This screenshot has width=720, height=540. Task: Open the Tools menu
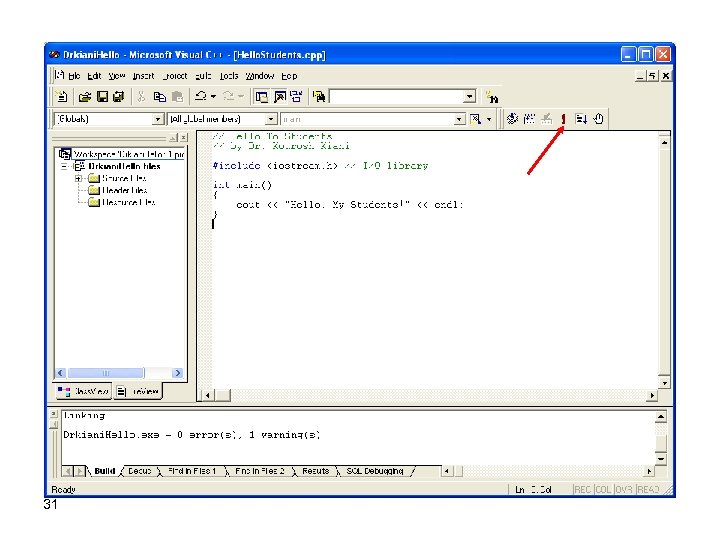229,76
